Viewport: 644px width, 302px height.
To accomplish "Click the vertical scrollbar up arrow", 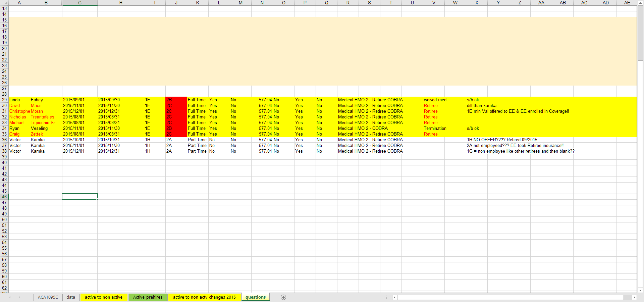I will coord(640,3).
